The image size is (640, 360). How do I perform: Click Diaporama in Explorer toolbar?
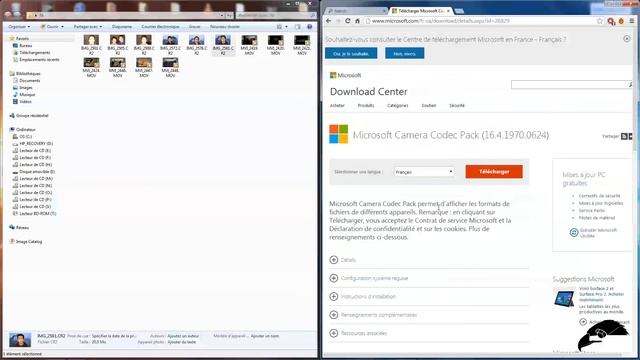click(x=122, y=27)
